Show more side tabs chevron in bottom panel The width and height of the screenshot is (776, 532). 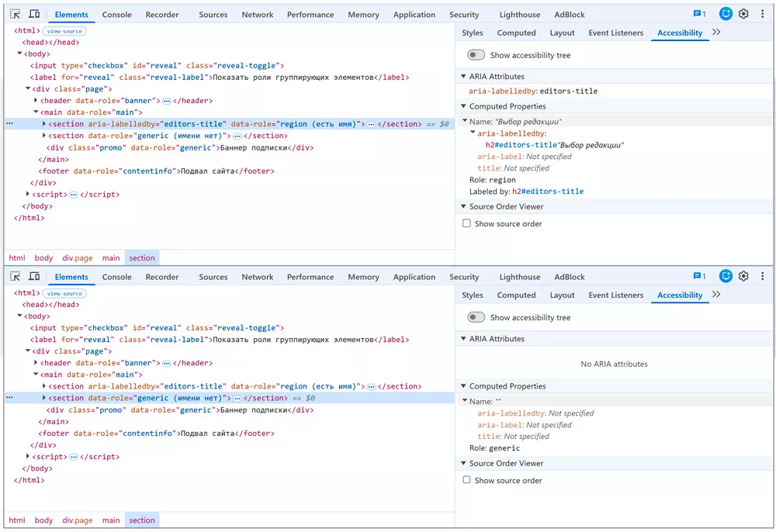(x=716, y=294)
